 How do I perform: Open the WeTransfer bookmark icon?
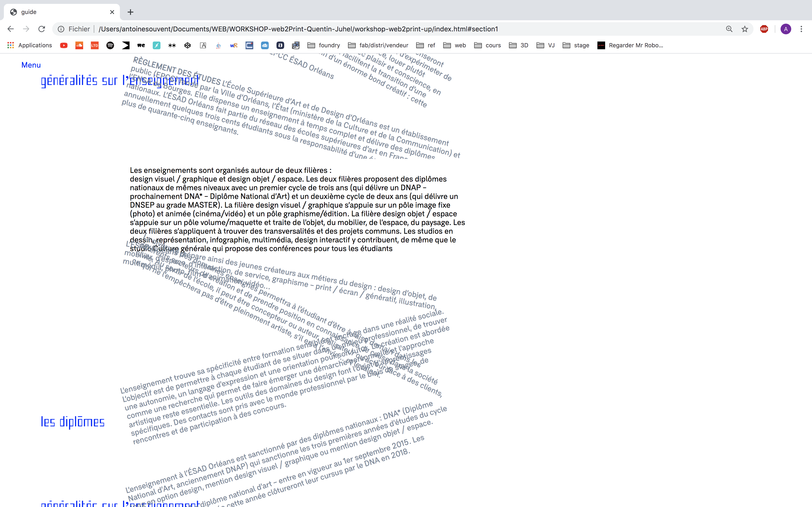coord(141,45)
